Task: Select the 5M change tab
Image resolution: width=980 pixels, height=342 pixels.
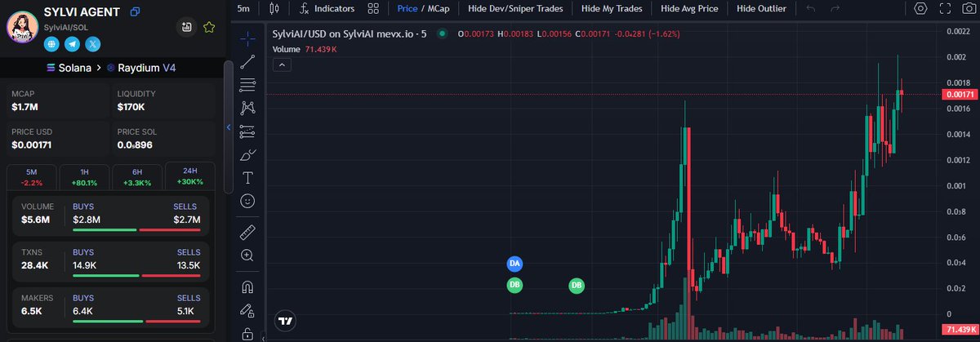Action: (32, 176)
